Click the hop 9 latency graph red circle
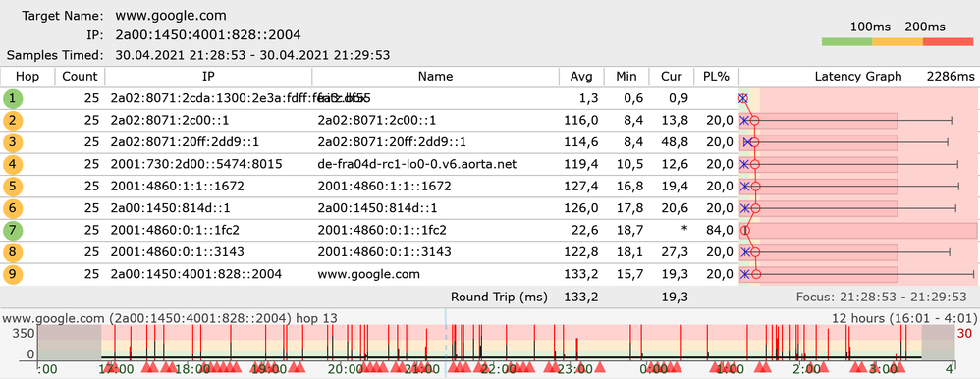 (x=756, y=273)
